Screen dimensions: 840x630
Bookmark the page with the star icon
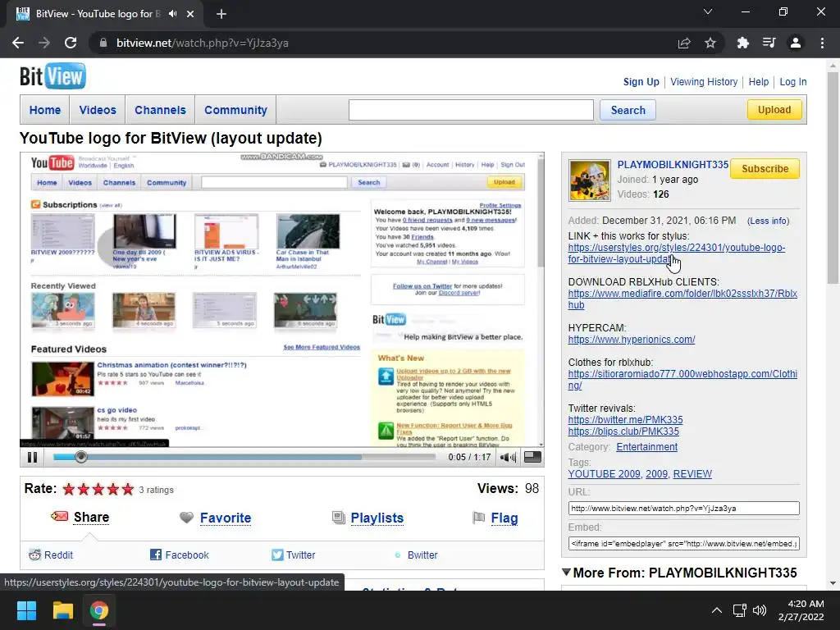[x=710, y=43]
